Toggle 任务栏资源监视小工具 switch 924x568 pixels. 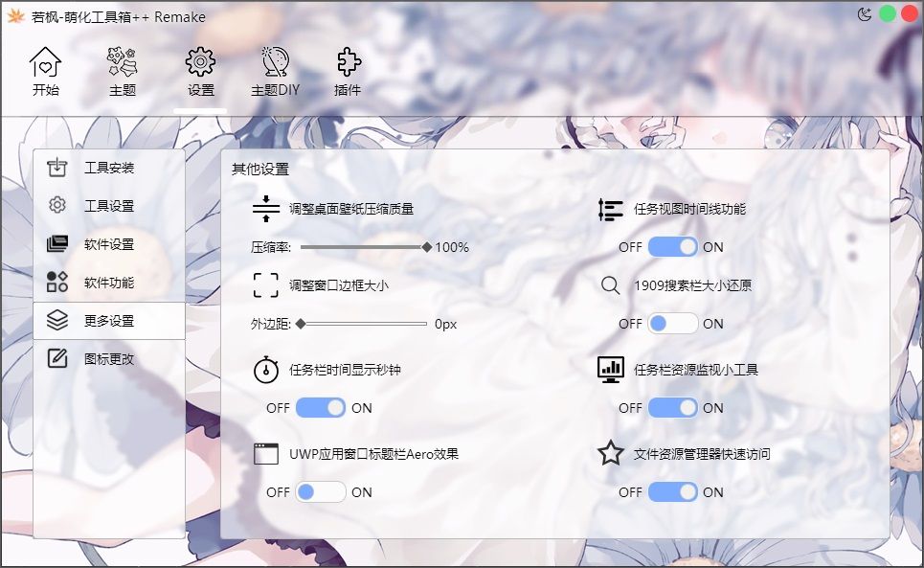pos(673,408)
